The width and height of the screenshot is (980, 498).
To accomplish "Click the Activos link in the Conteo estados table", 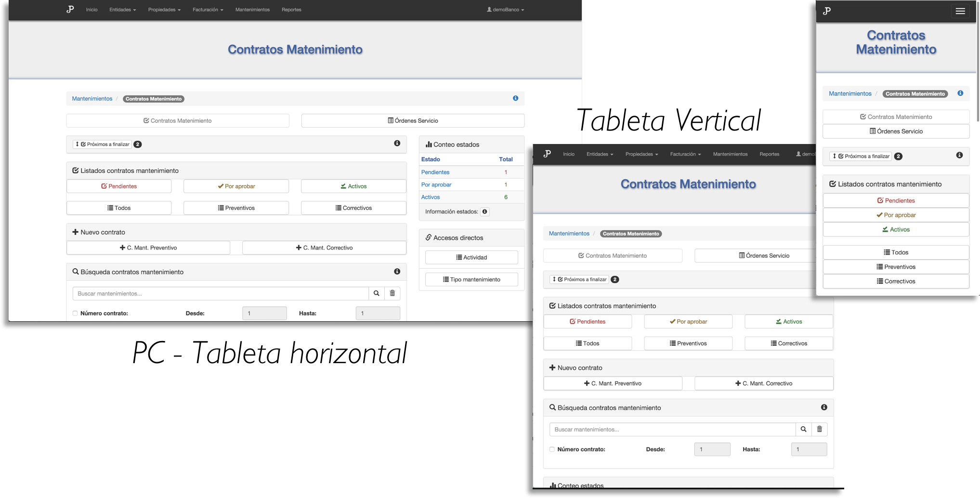I will click(x=430, y=197).
